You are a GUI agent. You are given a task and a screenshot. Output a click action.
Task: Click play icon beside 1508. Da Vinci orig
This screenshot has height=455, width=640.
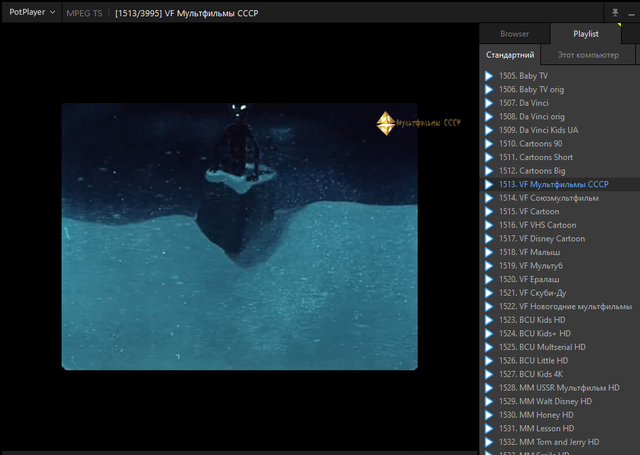point(489,117)
